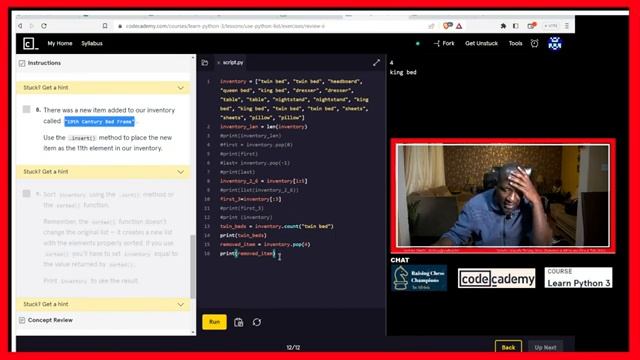Image resolution: width=640 pixels, height=360 pixels.
Task: Click the bookmark icon beside the address bar
Action: [105, 26]
